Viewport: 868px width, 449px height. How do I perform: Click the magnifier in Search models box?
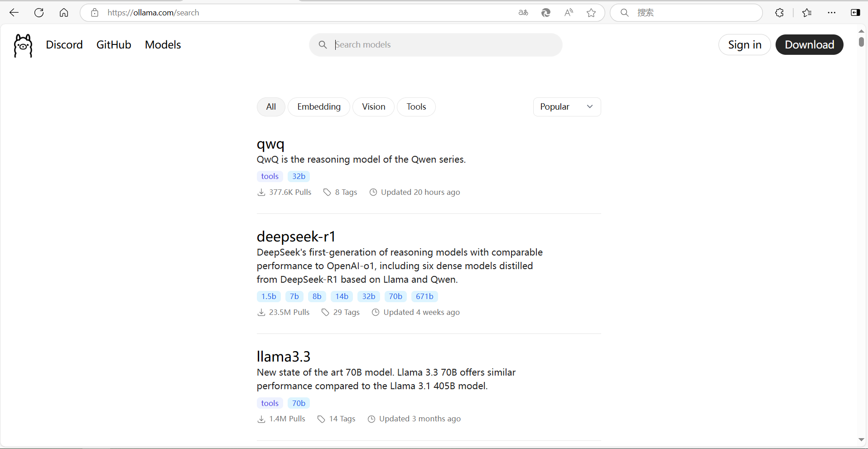[323, 44]
